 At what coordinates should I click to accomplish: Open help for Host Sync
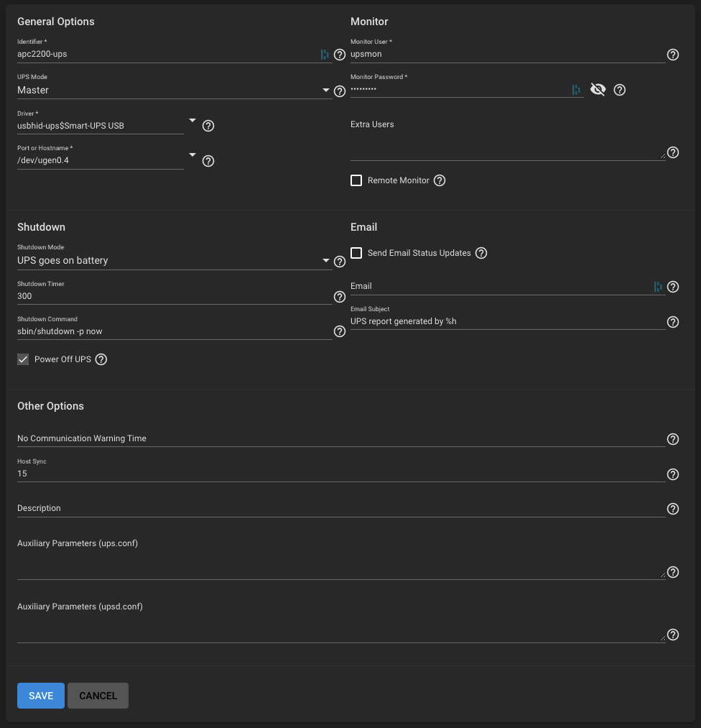[673, 474]
